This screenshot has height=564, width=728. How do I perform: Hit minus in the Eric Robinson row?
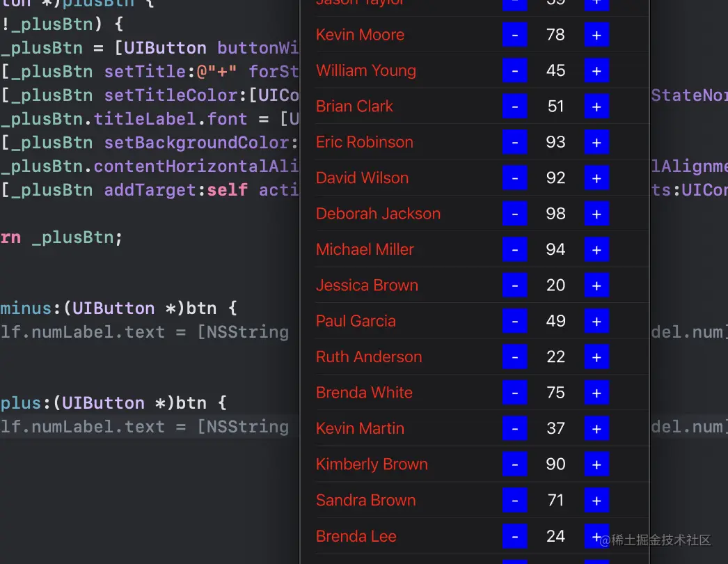coord(514,142)
